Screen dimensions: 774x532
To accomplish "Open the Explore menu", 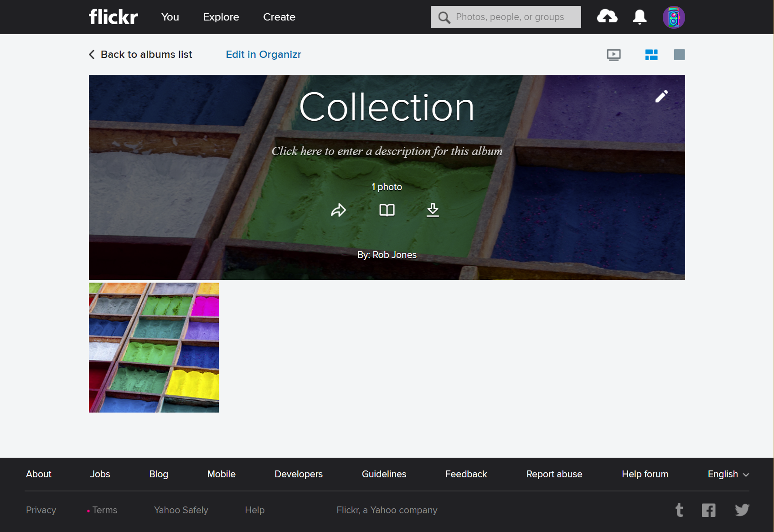I will 221,17.
